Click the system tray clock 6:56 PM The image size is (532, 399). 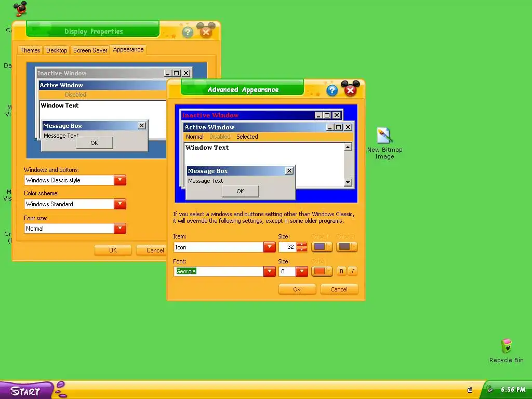513,390
